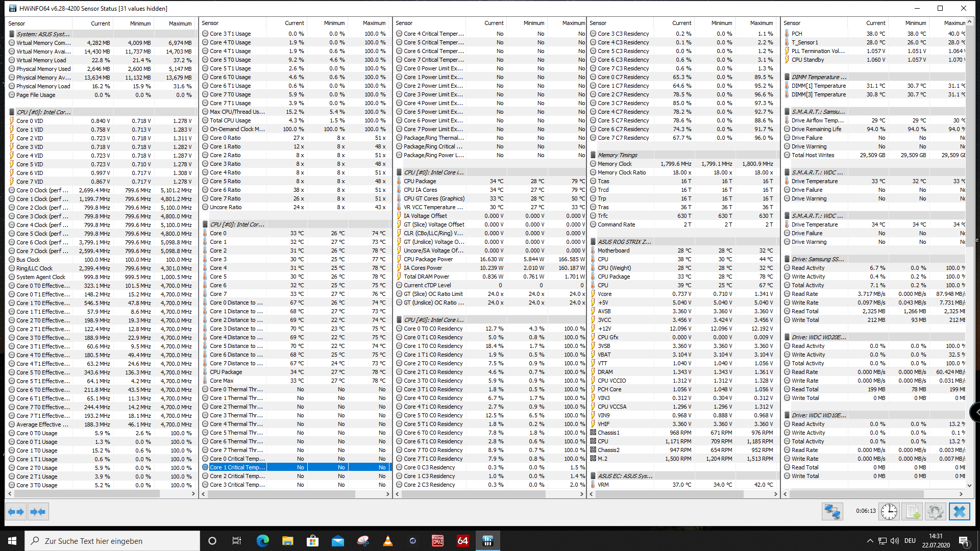Open Windows Start menu
The width and height of the screenshot is (980, 551).
12,541
